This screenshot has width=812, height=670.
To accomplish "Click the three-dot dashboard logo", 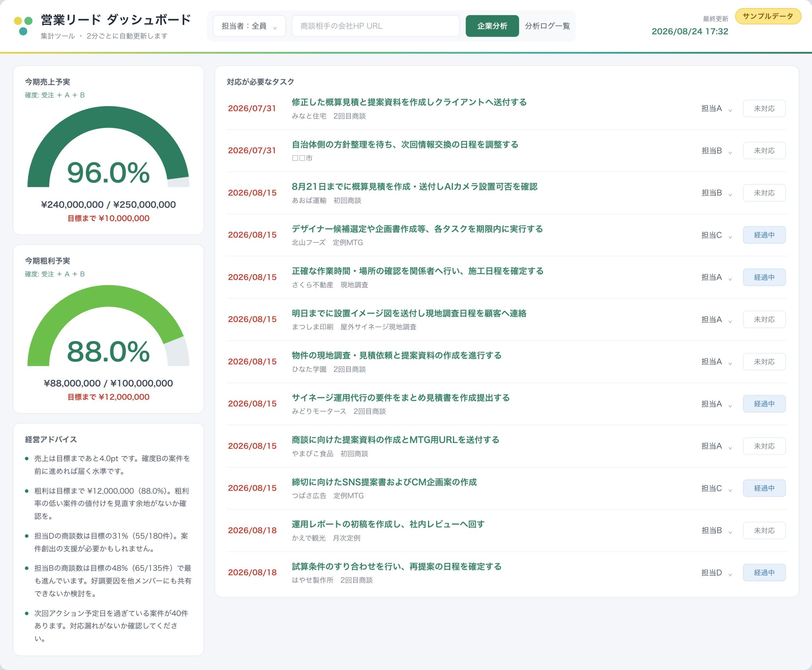I will click(23, 25).
